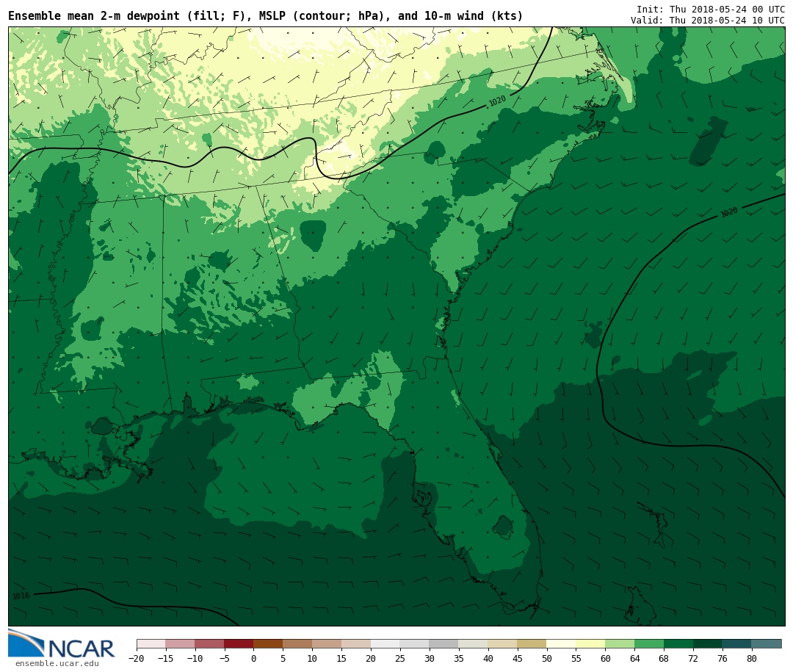Click the dark red -5 to 0 swatch

[x=239, y=643]
